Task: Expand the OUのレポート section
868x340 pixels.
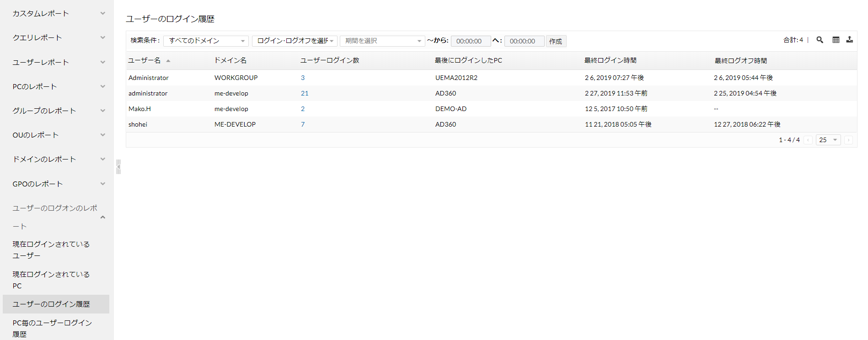Action: pos(103,135)
